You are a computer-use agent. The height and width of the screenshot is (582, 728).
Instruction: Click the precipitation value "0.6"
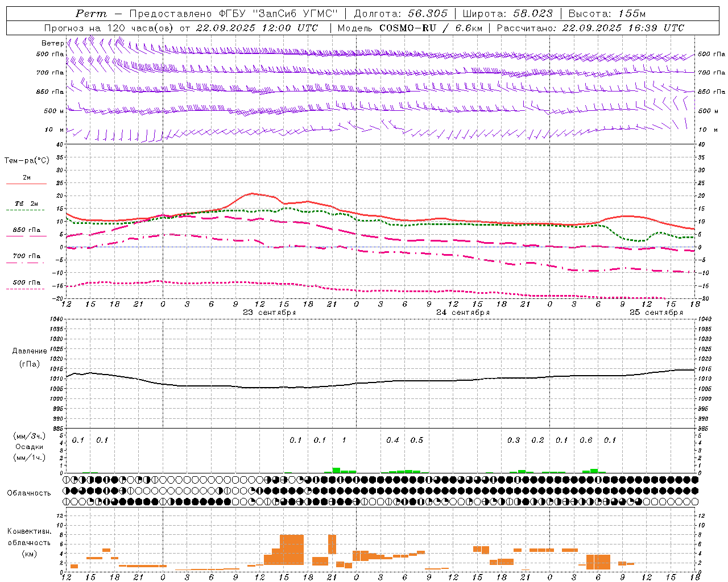(x=586, y=440)
